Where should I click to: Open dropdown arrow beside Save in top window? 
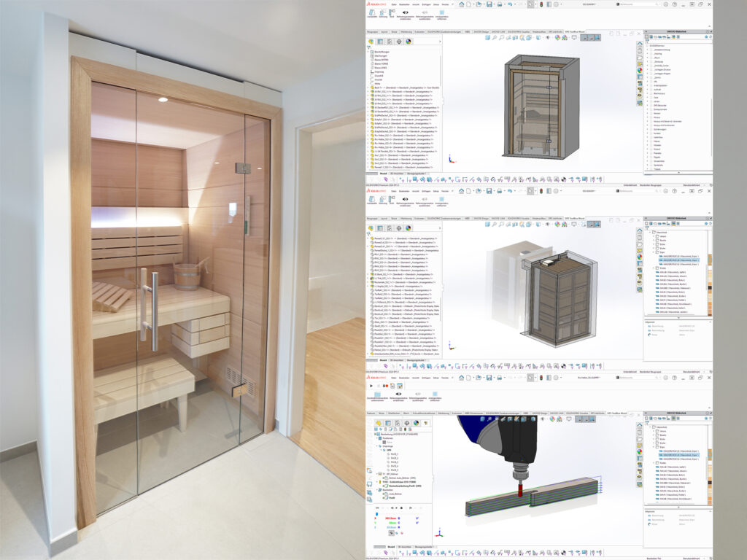(x=495, y=4)
